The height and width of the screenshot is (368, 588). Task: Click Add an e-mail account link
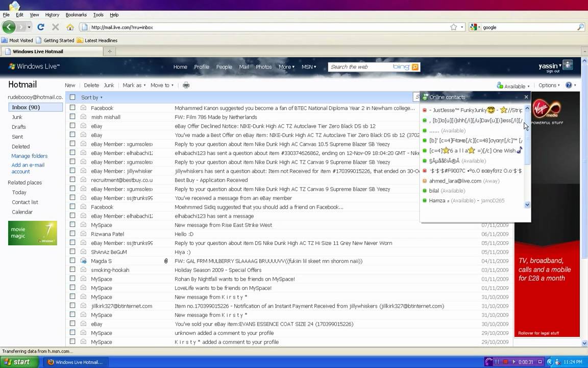point(28,168)
